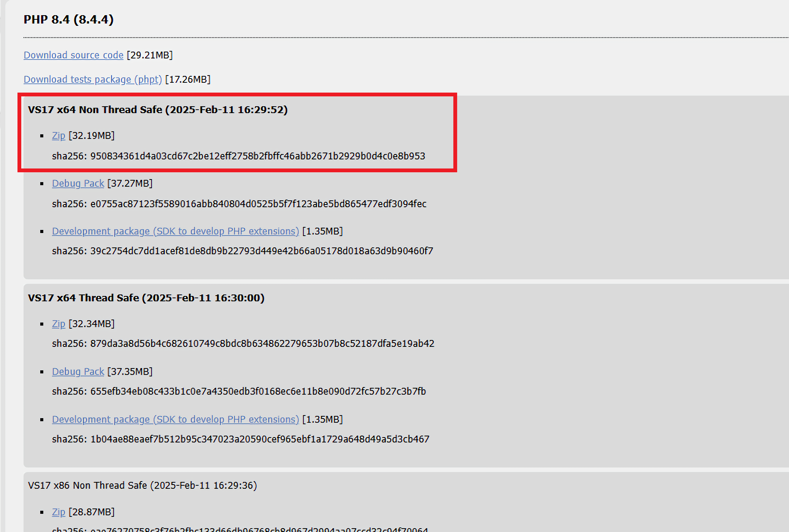789x532 pixels.
Task: Click Development package link under x64 Thread Safe
Action: point(175,419)
